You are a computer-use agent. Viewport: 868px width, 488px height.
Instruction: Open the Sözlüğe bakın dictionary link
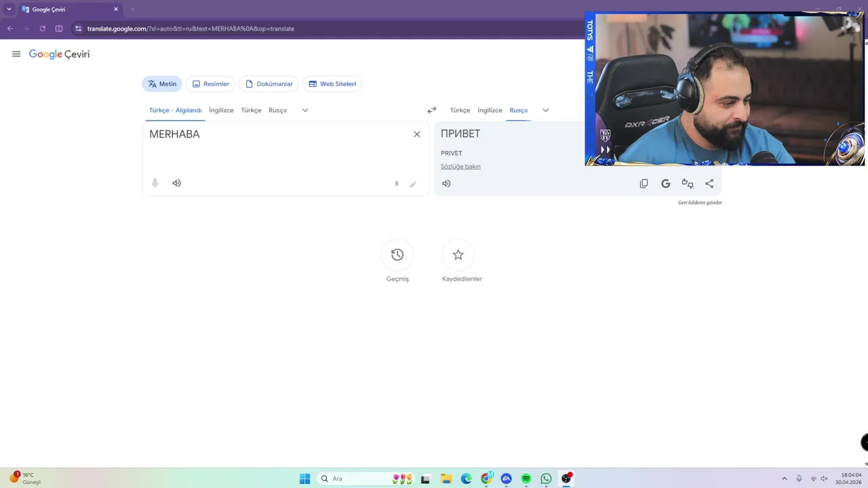[x=460, y=167]
